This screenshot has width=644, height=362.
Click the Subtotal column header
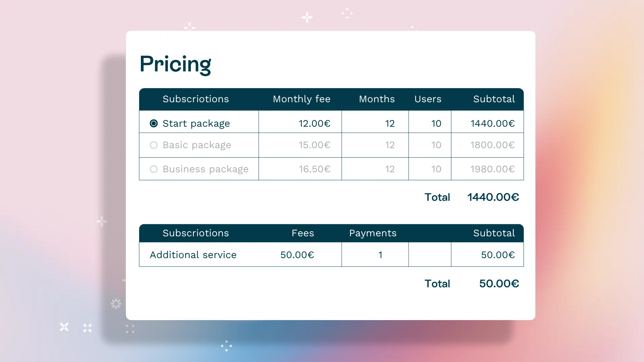point(494,99)
